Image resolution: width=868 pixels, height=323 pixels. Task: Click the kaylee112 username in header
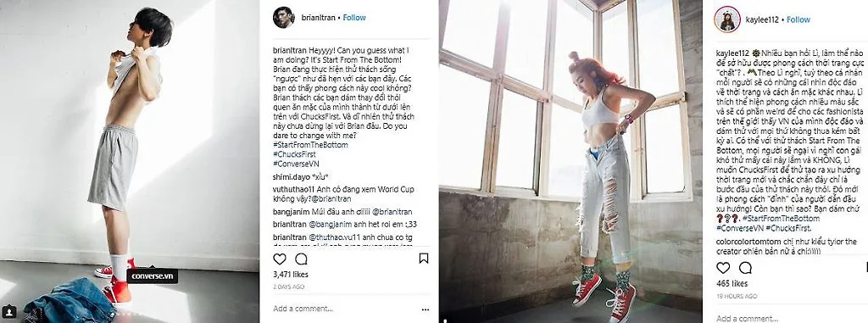[x=762, y=19]
